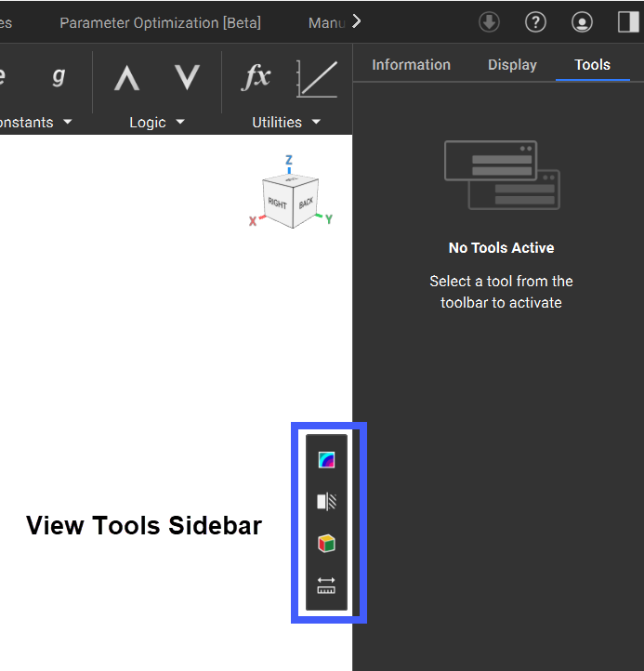
Task: Insert the g constant block
Action: pos(59,77)
